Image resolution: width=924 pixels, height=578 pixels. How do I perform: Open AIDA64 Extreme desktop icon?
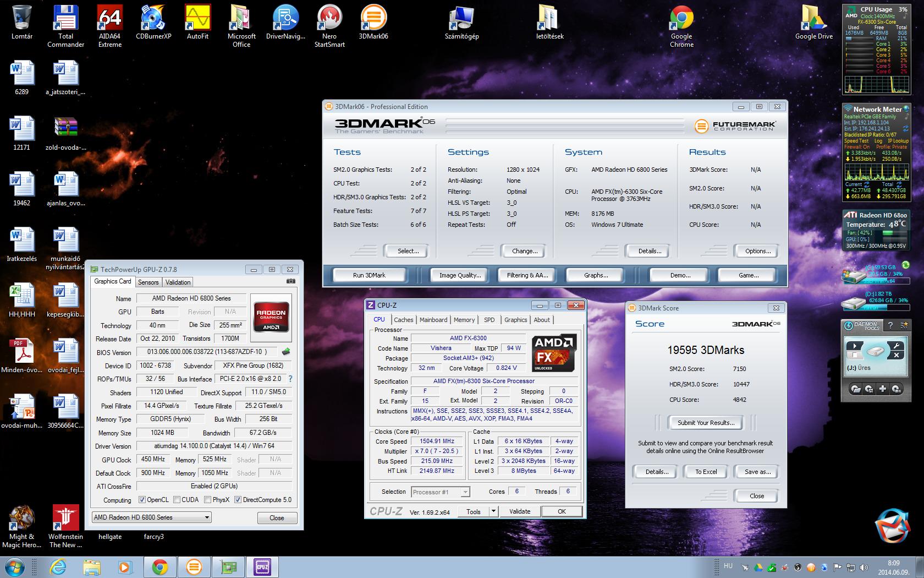(109, 26)
